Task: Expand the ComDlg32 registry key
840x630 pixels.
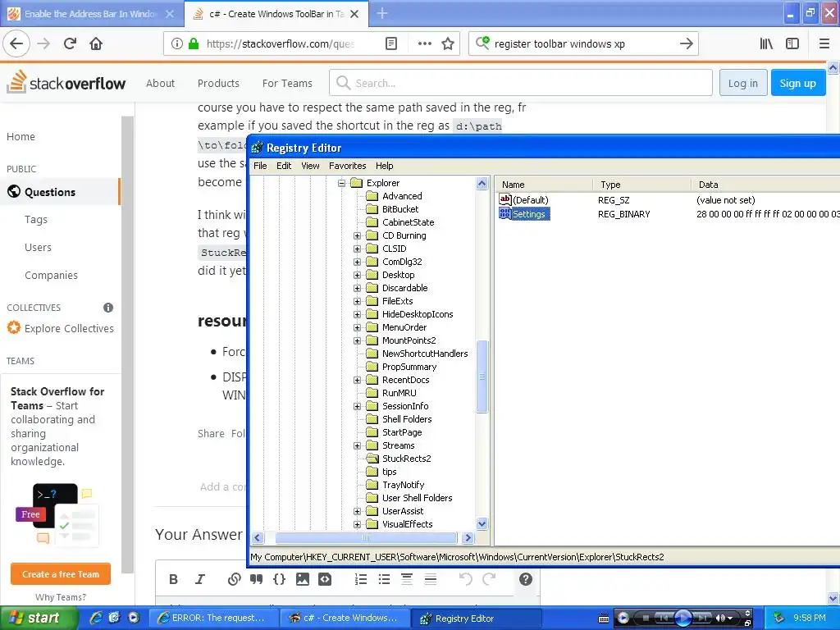Action: [x=358, y=262]
